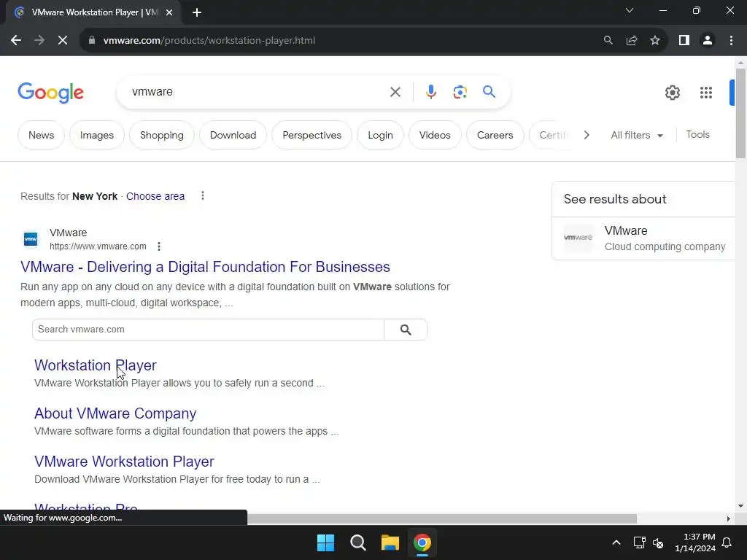Open About VMware Company link

[115, 413]
